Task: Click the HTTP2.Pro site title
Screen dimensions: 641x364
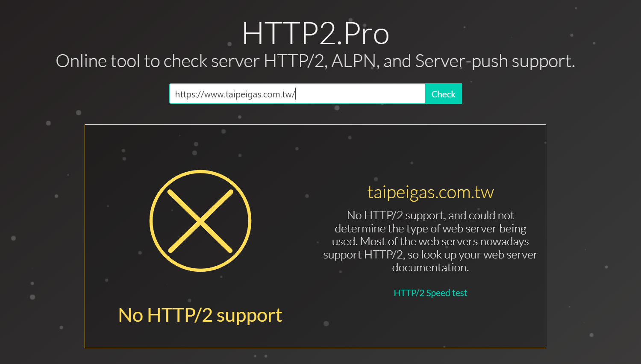Action: point(315,33)
